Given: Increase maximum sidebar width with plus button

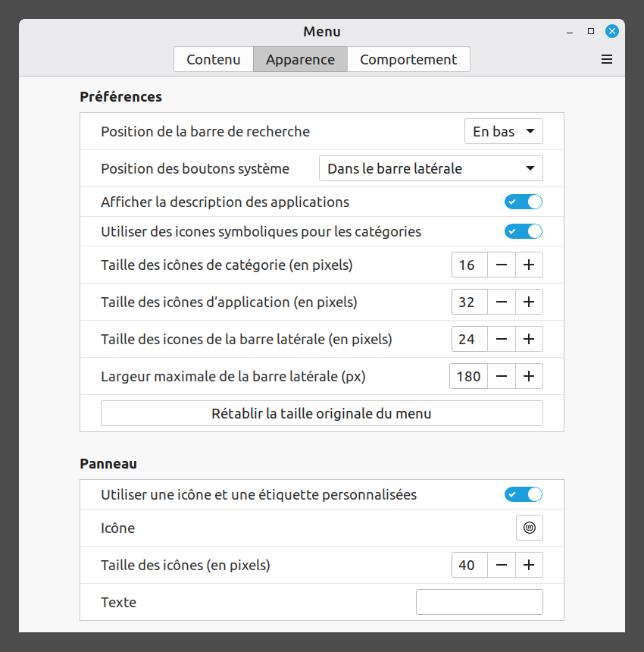Looking at the screenshot, I should 529,376.
